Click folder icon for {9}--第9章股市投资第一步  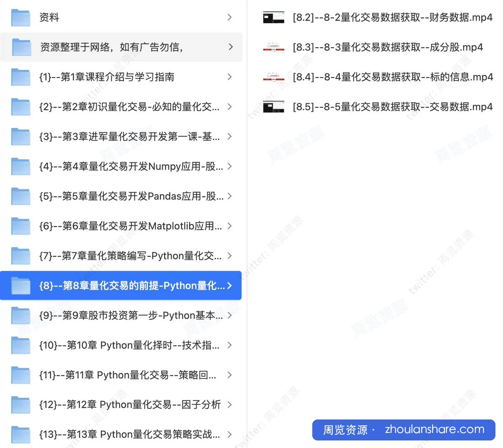[x=21, y=316]
